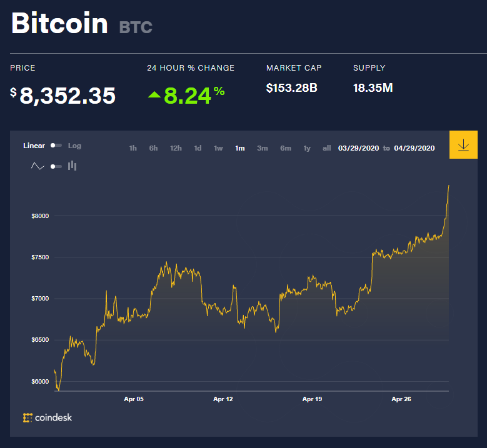The height and width of the screenshot is (448, 487).
Task: Click the green 24-hour change arrow
Action: pos(154,95)
